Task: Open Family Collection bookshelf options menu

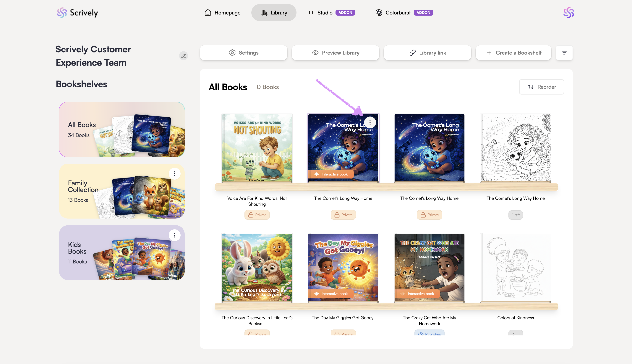Action: tap(174, 173)
